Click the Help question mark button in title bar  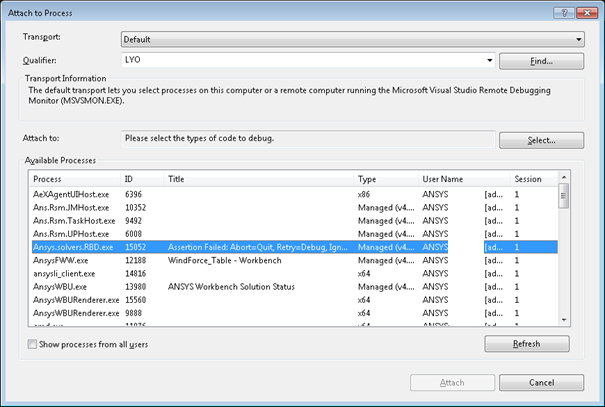564,13
